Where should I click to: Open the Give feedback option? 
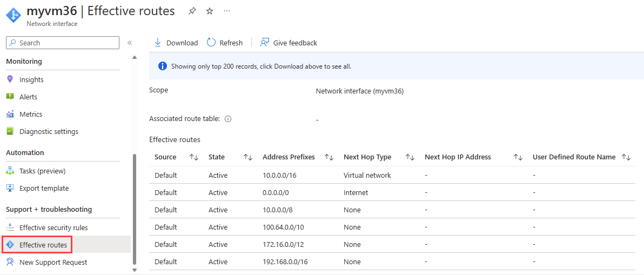coord(289,43)
